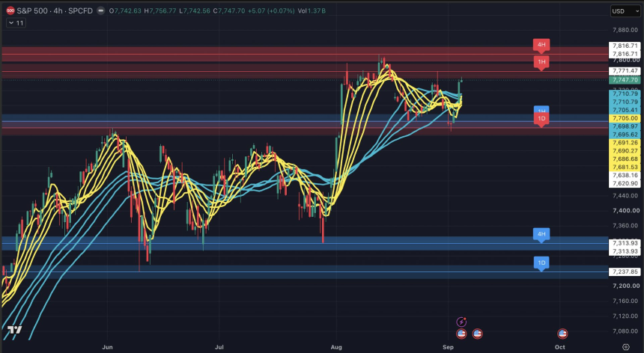Click the open value O7,742.63

pyautogui.click(x=125, y=10)
